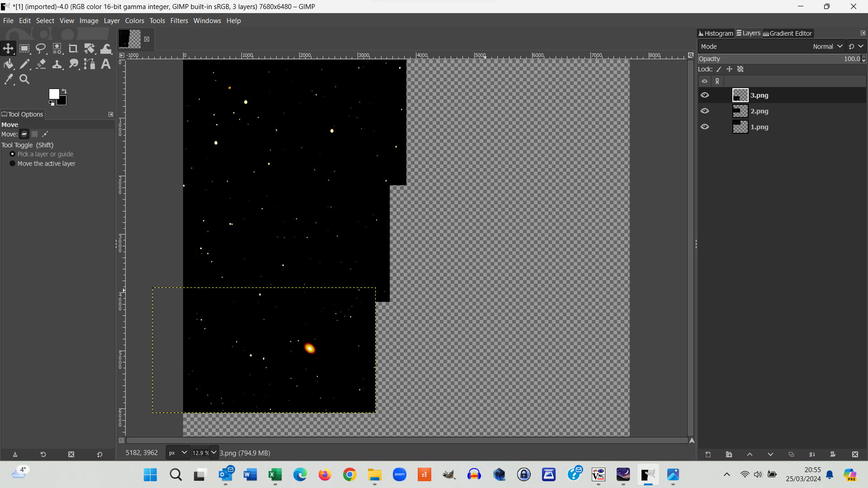Select the Clone stamp tool

coord(57,64)
